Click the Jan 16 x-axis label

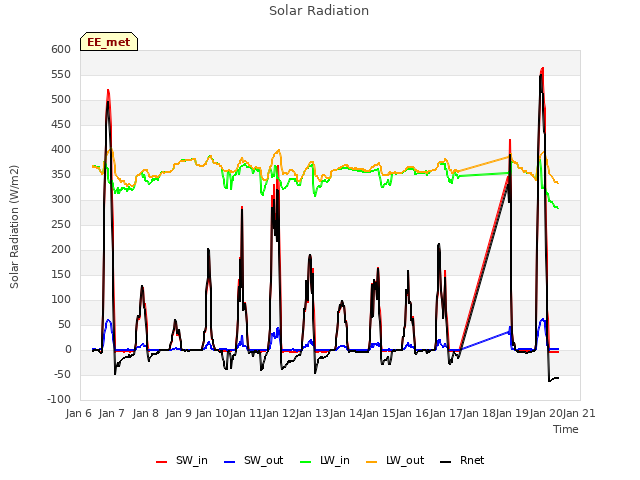412,413
